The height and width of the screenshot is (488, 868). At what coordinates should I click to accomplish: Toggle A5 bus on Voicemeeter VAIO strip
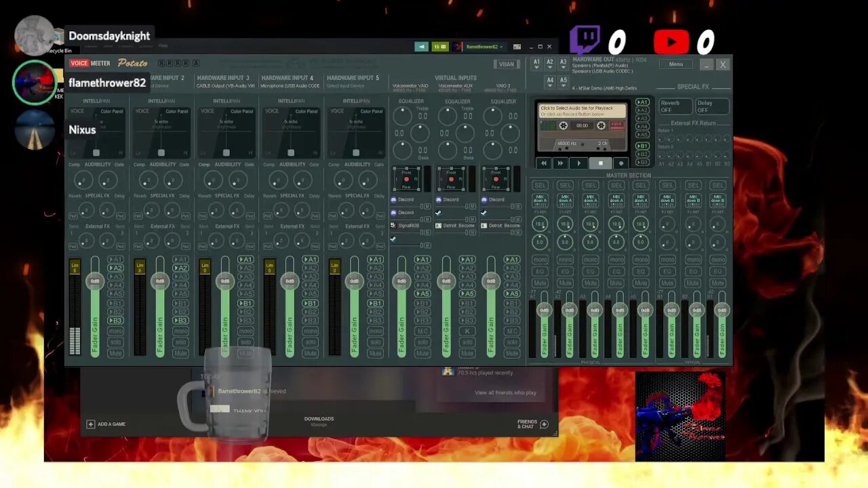pyautogui.click(x=423, y=293)
